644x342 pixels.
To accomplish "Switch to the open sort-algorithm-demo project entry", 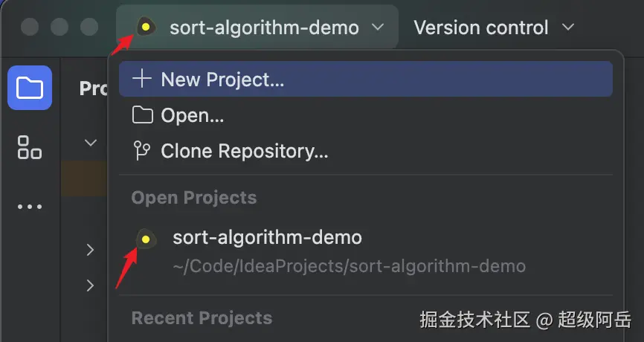I will pyautogui.click(x=267, y=239).
